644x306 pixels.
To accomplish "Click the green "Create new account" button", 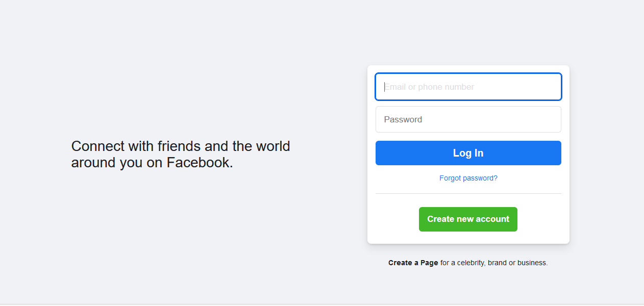I will click(468, 219).
